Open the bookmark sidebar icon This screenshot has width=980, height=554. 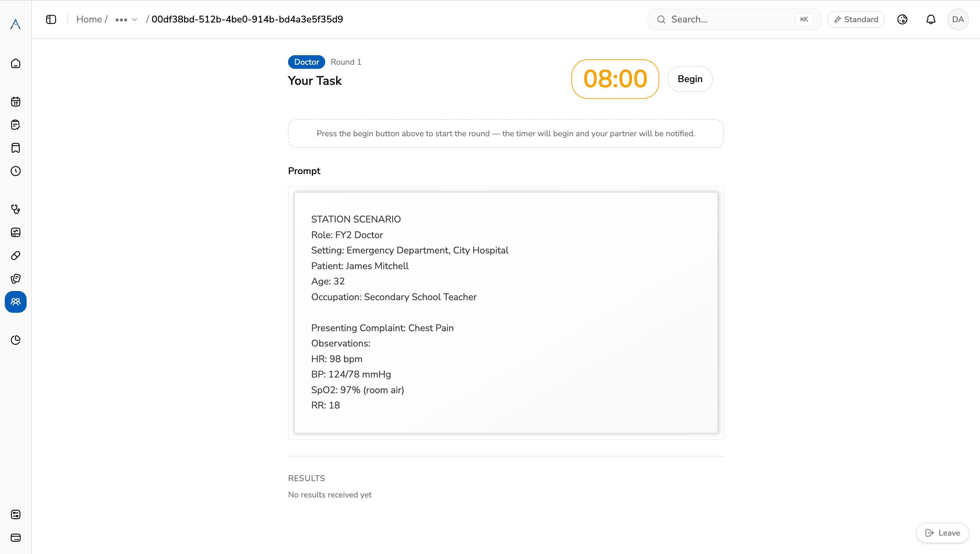point(16,148)
